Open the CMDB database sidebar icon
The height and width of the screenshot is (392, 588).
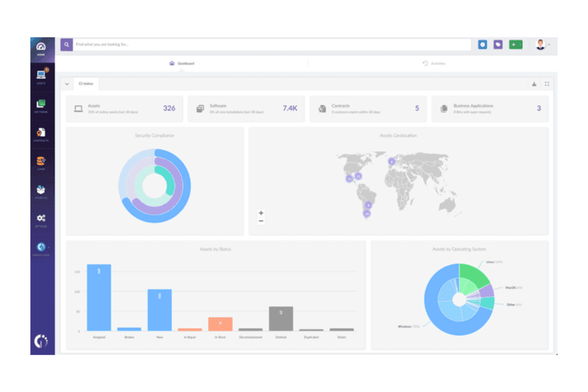click(x=41, y=163)
